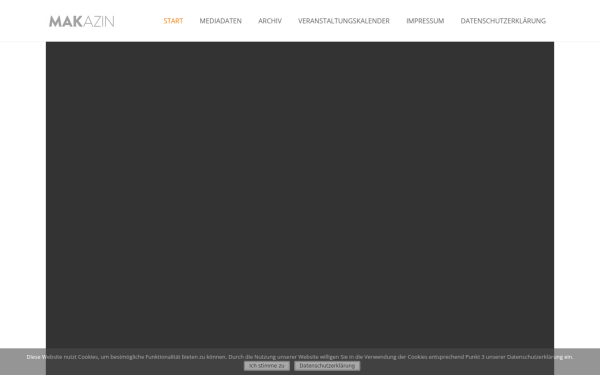Open the ARCHIV menu item
Screen dimensions: 600x375
tap(270, 21)
